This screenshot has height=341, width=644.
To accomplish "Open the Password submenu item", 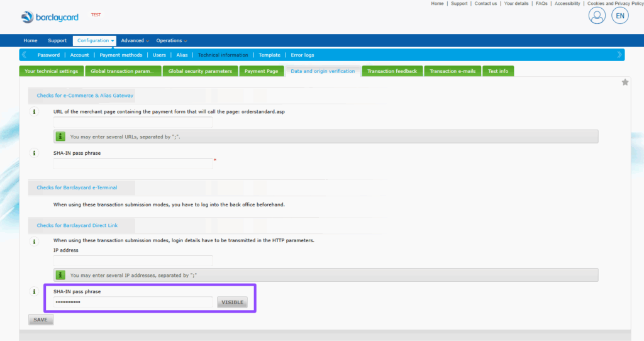I will (48, 55).
